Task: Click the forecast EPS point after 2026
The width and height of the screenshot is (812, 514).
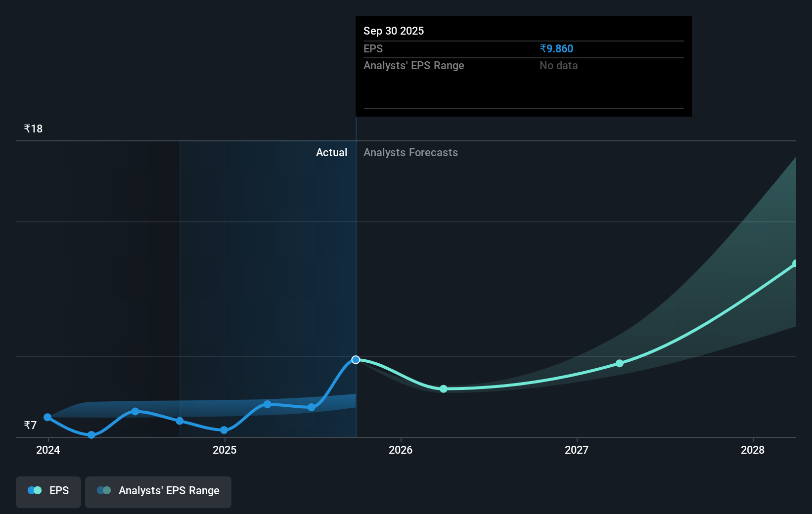Action: [444, 389]
